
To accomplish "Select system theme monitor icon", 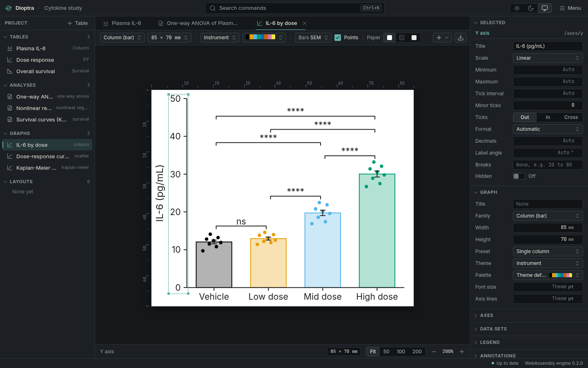I will [545, 8].
